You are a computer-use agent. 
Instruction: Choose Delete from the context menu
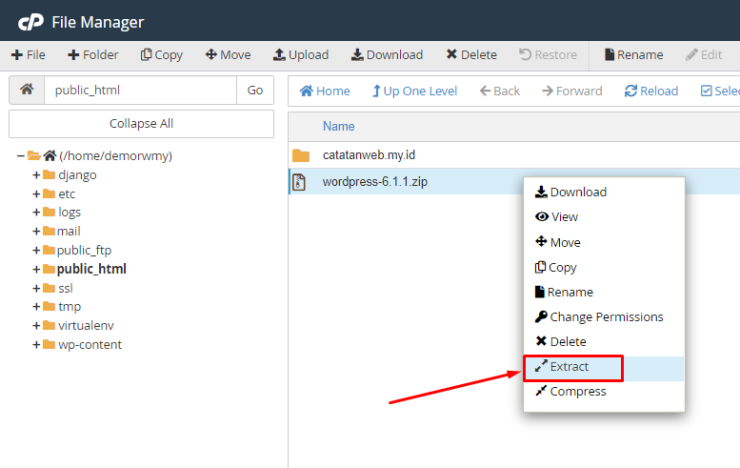tap(561, 341)
